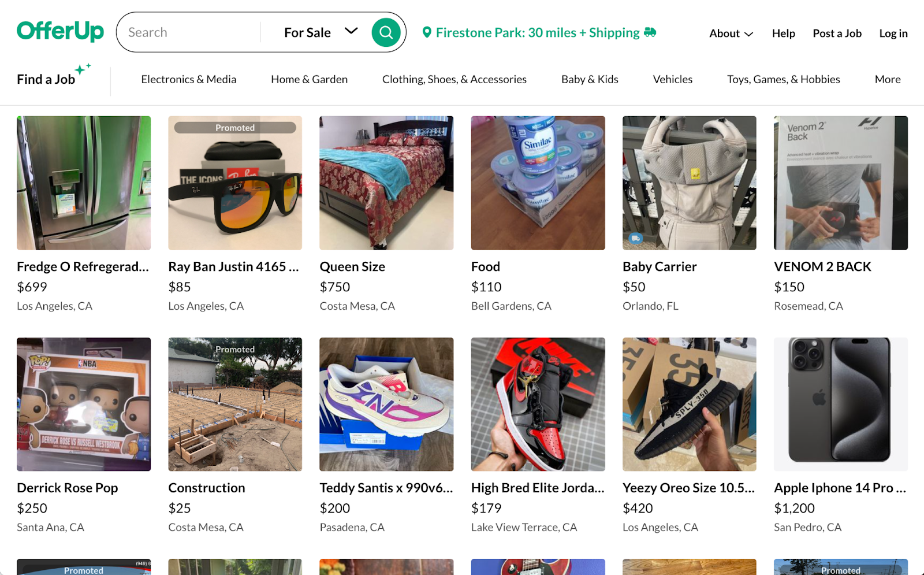This screenshot has height=575, width=924.
Task: Click shipping badge on Baby Carrier photo
Action: click(635, 238)
